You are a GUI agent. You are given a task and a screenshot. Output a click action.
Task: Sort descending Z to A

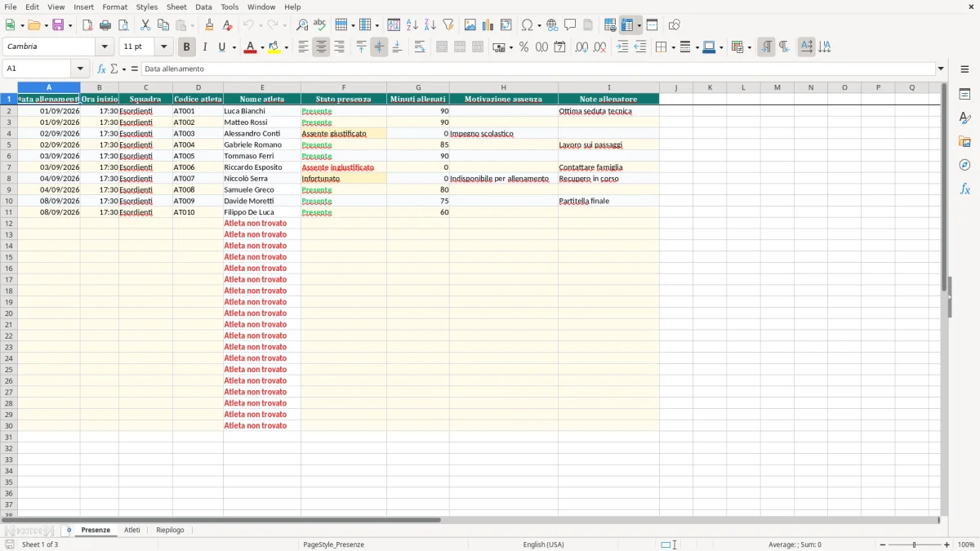pos(430,25)
